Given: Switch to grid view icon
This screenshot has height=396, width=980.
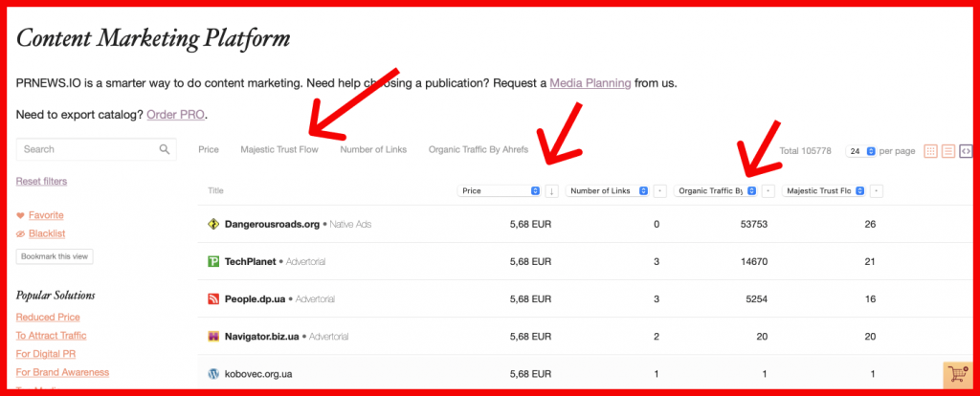Looking at the screenshot, I should pyautogui.click(x=930, y=150).
